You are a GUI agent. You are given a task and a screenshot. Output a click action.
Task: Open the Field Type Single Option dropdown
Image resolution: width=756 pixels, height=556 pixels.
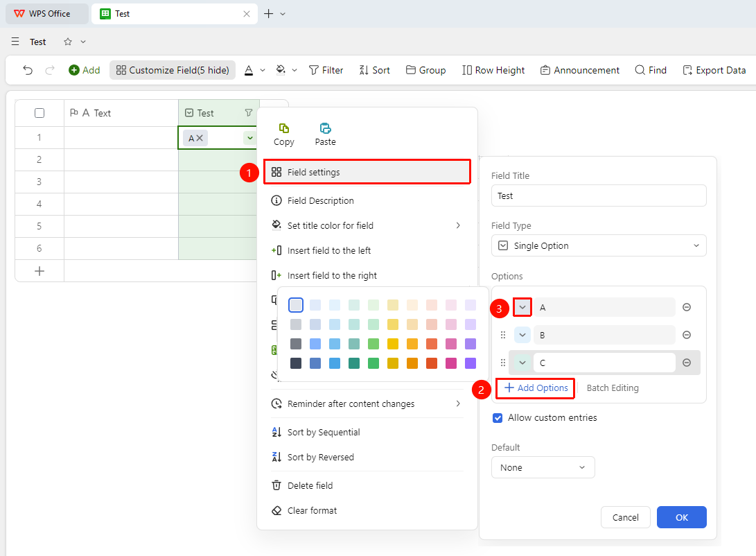(x=599, y=245)
